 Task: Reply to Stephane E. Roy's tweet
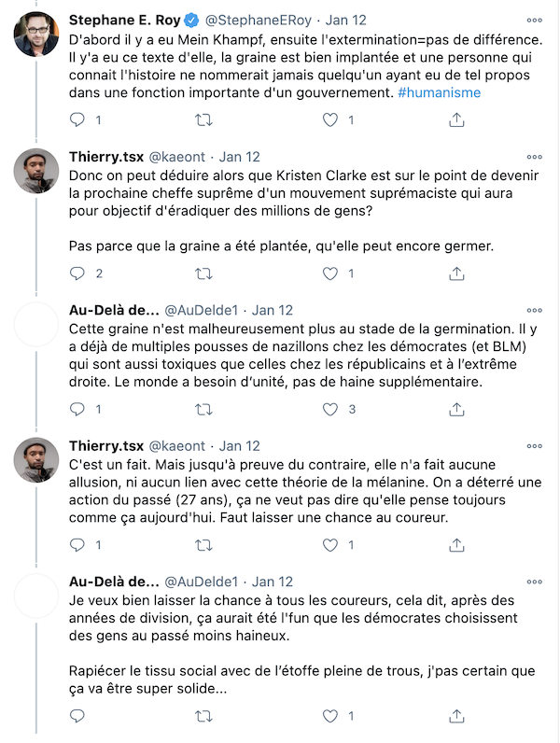click(x=77, y=119)
